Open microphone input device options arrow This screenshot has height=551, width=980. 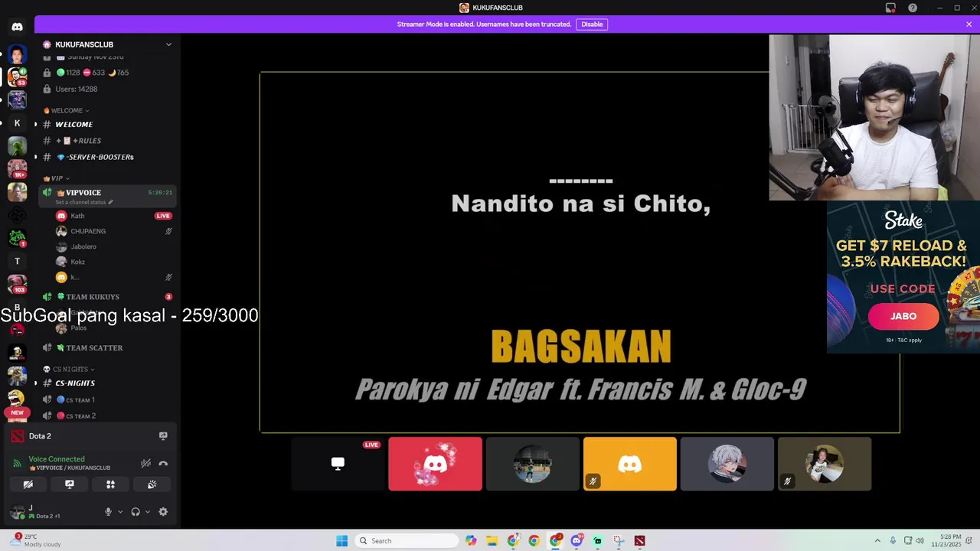[x=119, y=512]
